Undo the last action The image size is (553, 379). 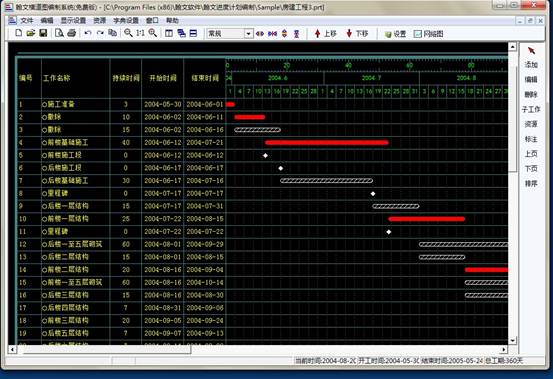[x=88, y=33]
